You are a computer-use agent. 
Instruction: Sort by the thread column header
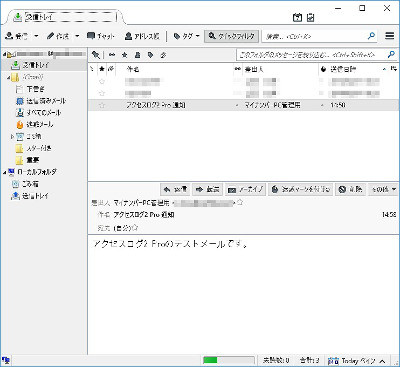(92, 69)
